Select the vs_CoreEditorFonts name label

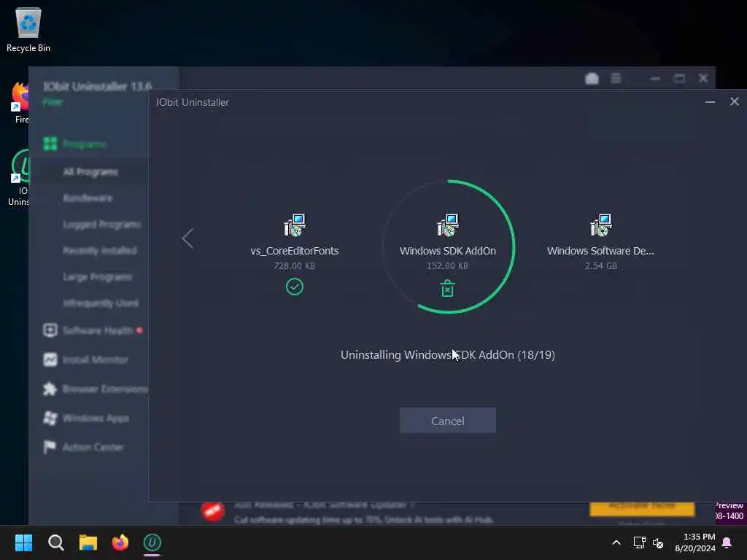tap(295, 251)
